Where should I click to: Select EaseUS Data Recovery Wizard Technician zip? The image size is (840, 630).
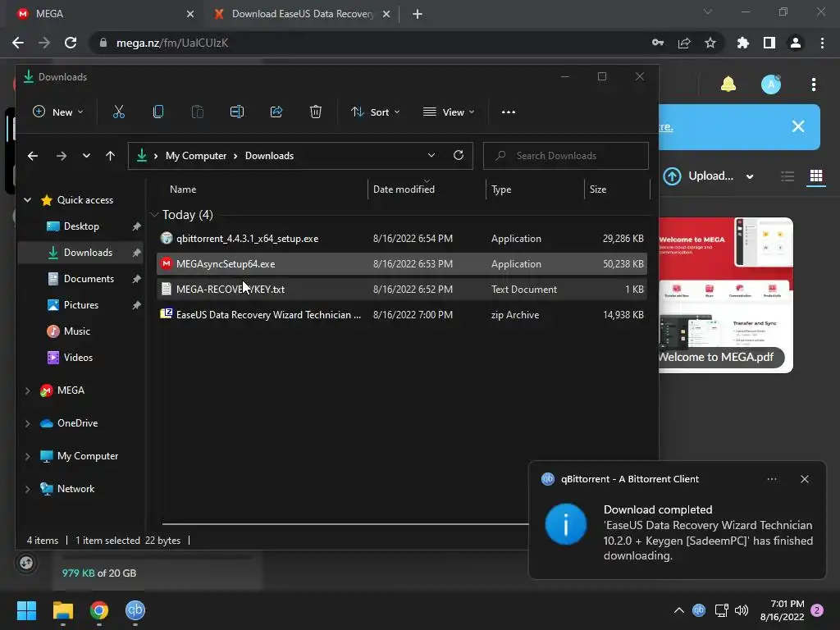402,314
